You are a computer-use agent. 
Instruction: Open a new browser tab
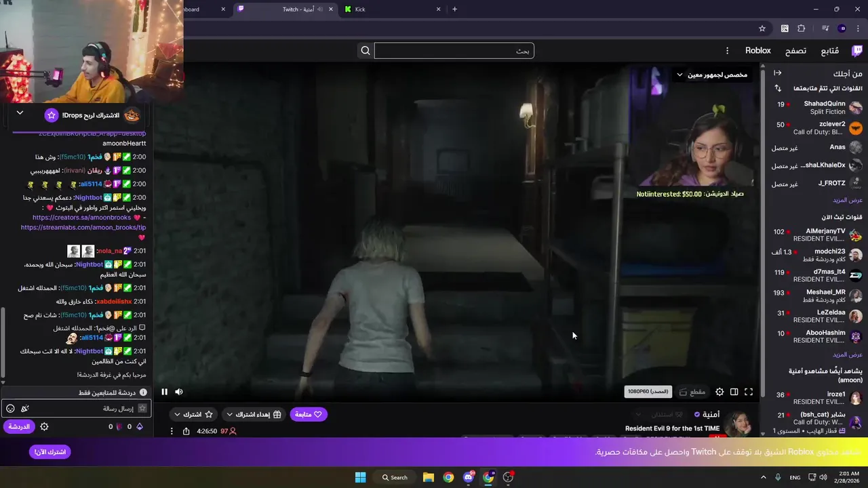454,9
